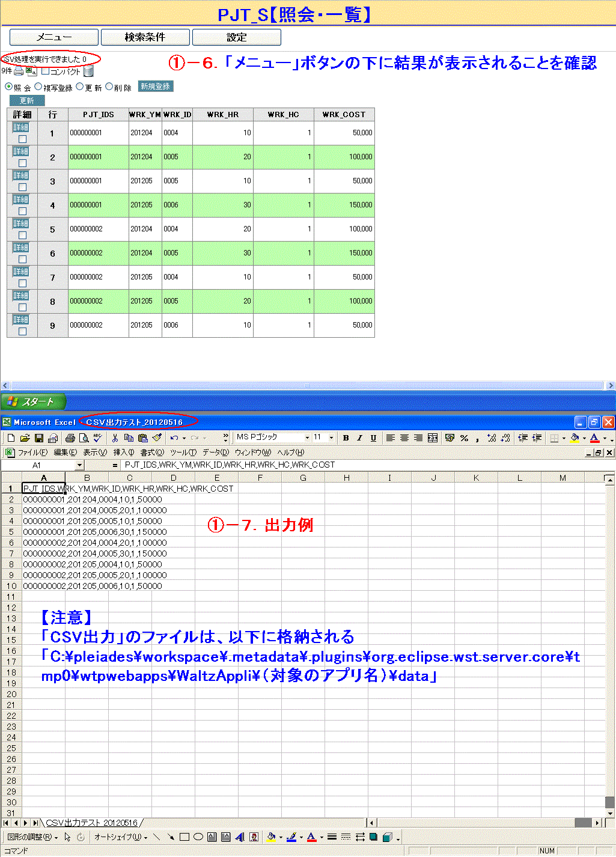
Task: Click the Save icon in Excel toolbar
Action: coord(39,438)
